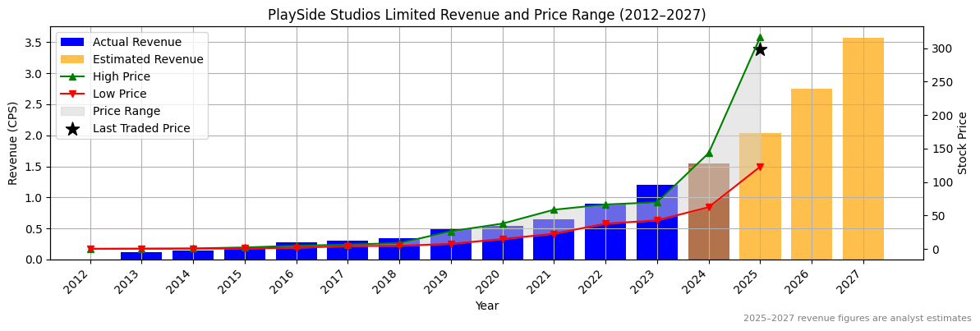Click the 2024 brown revenue bar

coord(709,212)
